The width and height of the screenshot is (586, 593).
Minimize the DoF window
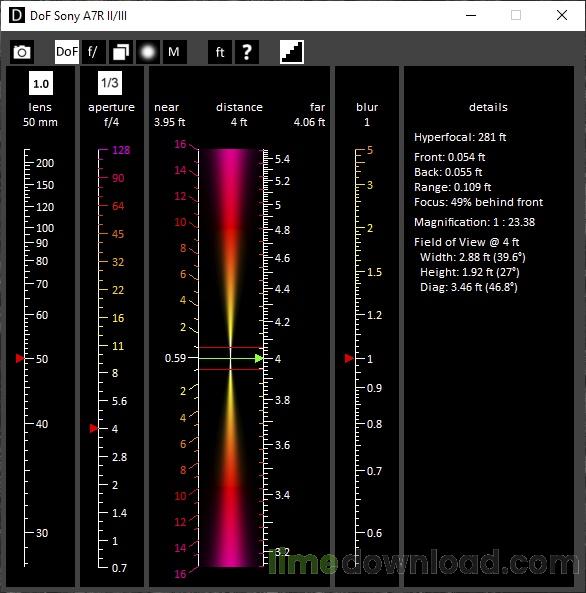pos(471,16)
